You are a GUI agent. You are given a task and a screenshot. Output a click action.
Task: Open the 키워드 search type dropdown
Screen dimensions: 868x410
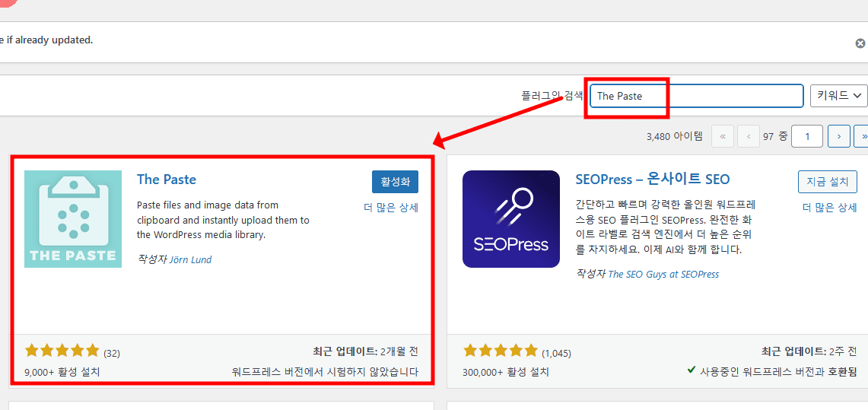838,96
